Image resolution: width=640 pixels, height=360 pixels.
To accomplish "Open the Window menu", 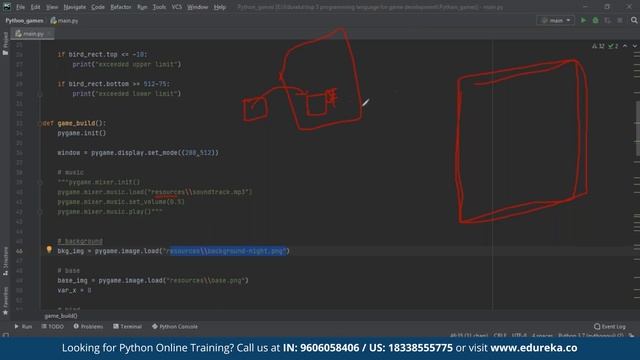I will (x=198, y=7).
